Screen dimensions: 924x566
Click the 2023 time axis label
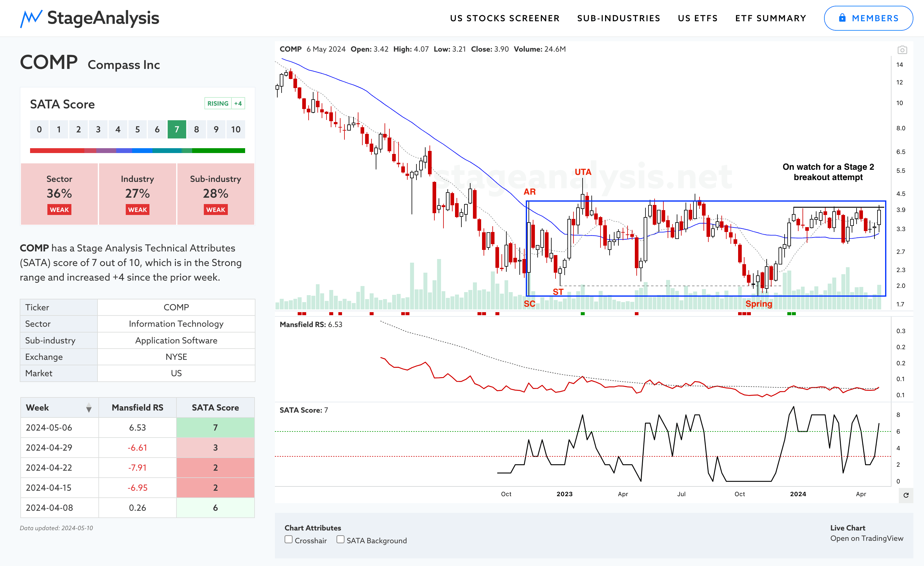point(564,494)
